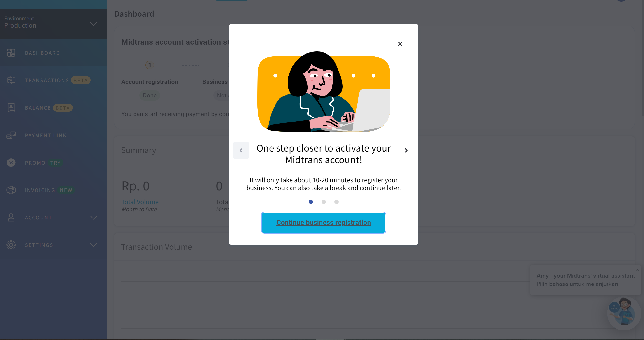This screenshot has width=644, height=340.
Task: Select the second carousel dot indicator
Action: (x=323, y=202)
